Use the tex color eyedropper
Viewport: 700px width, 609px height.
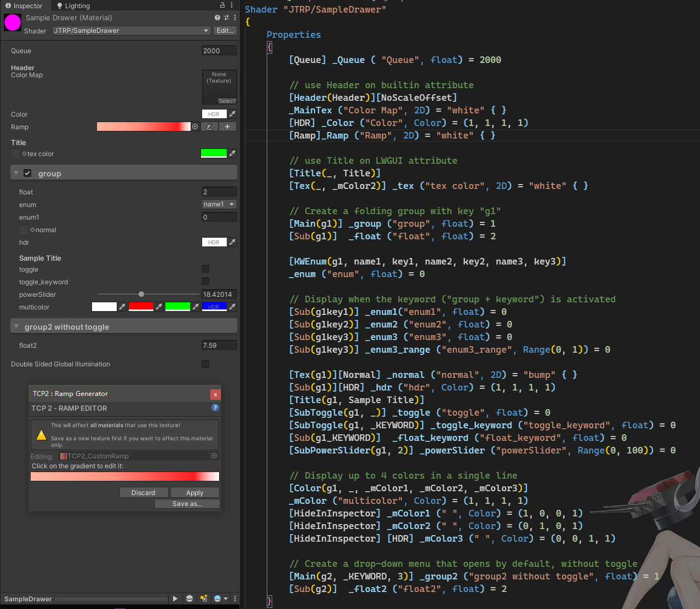(x=233, y=153)
